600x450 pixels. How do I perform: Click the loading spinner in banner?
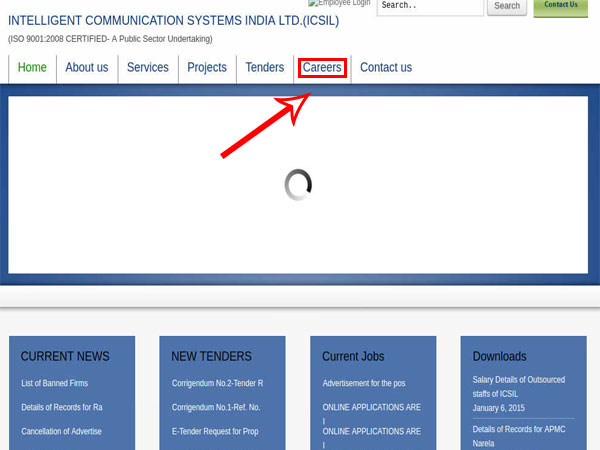click(298, 185)
